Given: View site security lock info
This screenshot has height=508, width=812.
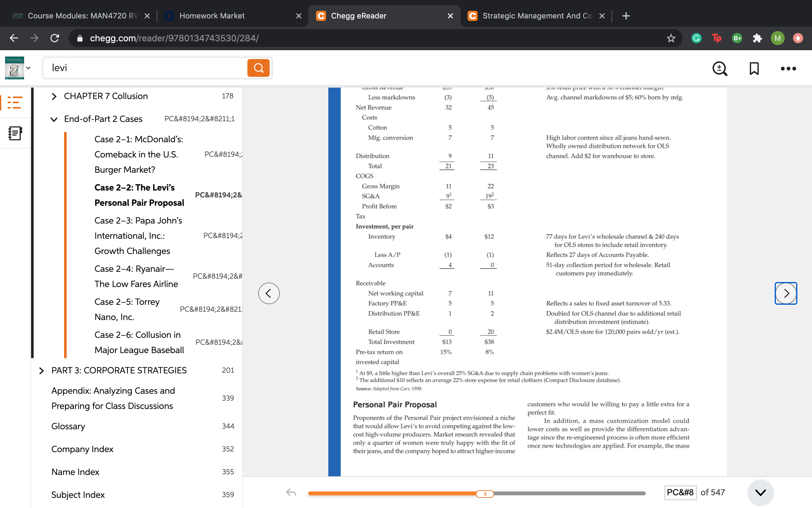Looking at the screenshot, I should point(80,38).
